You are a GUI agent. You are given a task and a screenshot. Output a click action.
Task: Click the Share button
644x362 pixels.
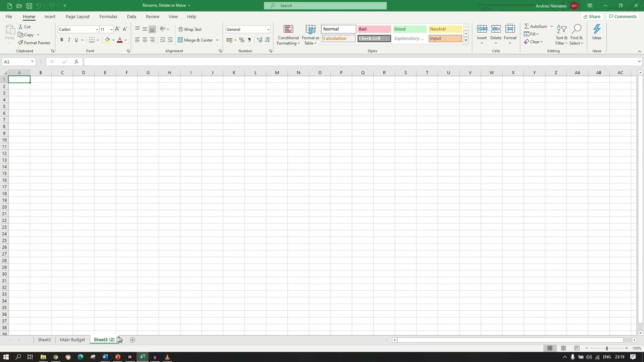(592, 17)
